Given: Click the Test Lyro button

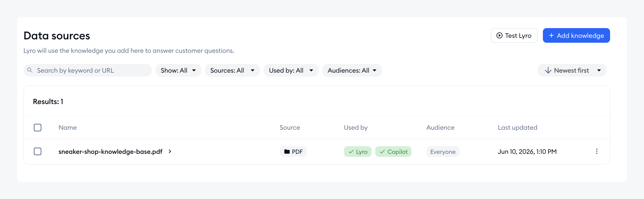Looking at the screenshot, I should pos(514,35).
